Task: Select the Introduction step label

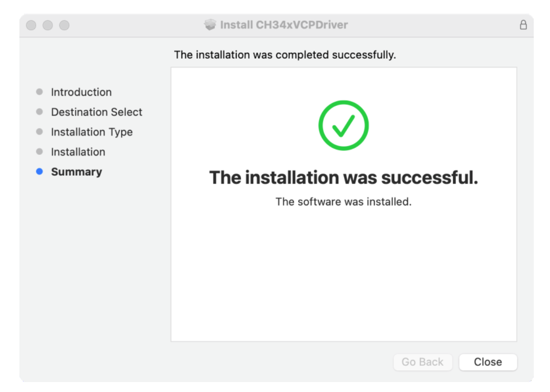Action: pyautogui.click(x=81, y=92)
